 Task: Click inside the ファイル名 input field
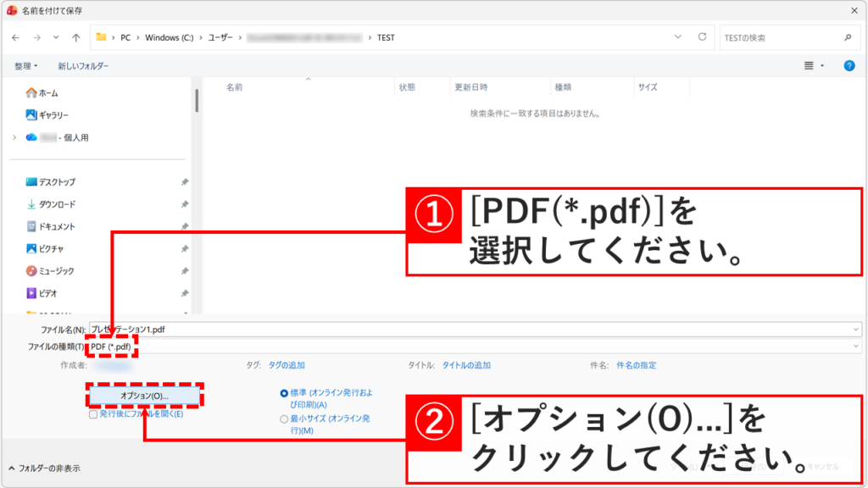[339, 327]
